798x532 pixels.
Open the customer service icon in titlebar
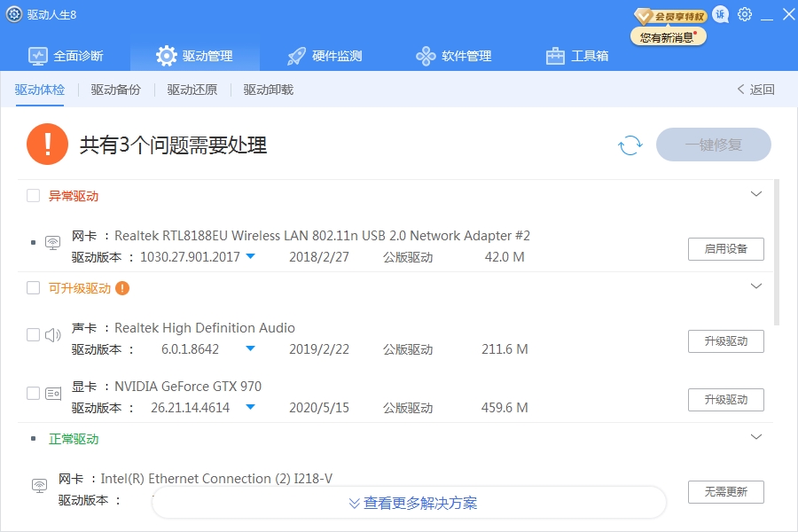click(x=720, y=13)
